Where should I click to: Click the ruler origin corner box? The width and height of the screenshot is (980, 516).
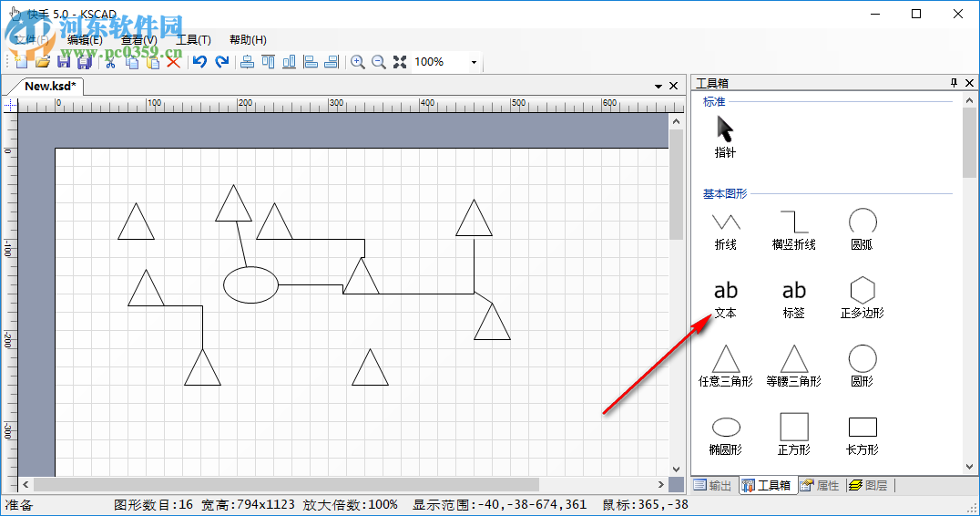(x=10, y=105)
